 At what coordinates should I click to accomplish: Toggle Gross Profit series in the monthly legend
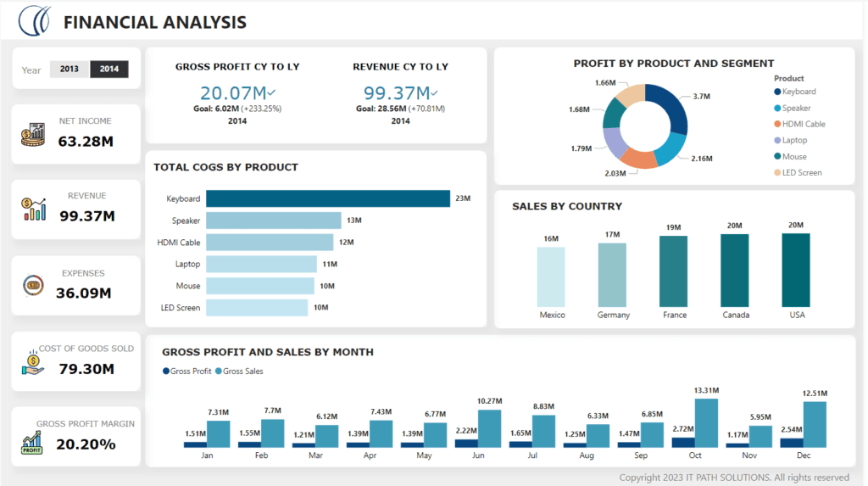coord(187,371)
